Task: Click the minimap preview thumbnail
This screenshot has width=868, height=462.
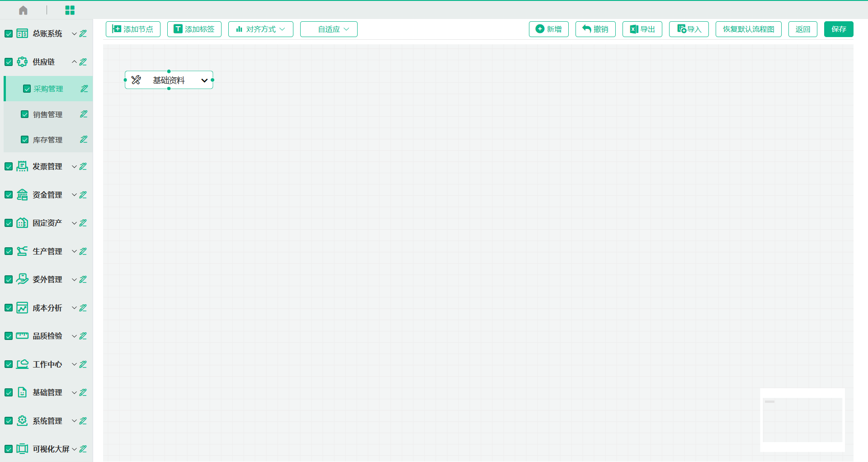Action: point(802,420)
